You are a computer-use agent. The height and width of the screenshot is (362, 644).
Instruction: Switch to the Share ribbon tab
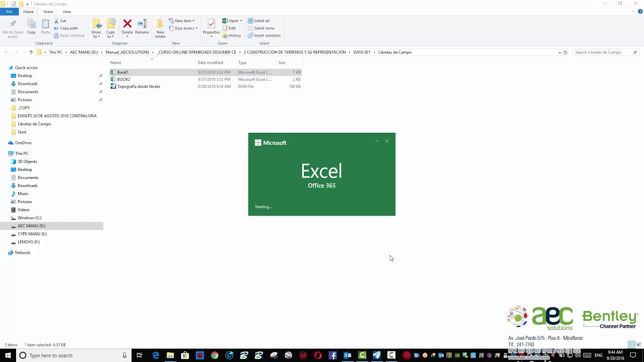[48, 12]
